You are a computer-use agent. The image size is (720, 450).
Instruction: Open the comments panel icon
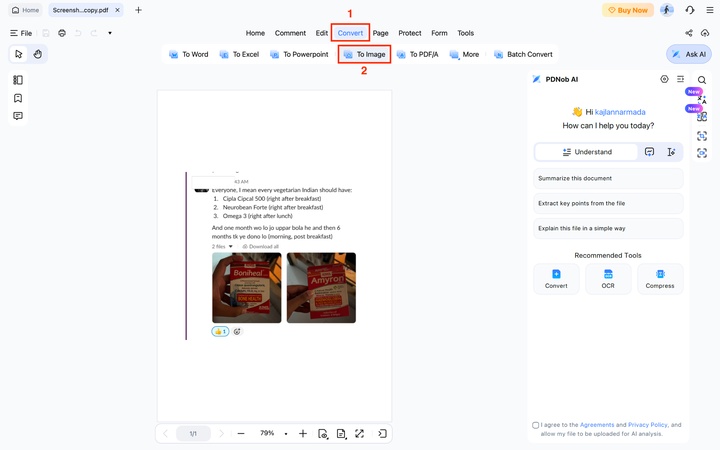pos(18,116)
